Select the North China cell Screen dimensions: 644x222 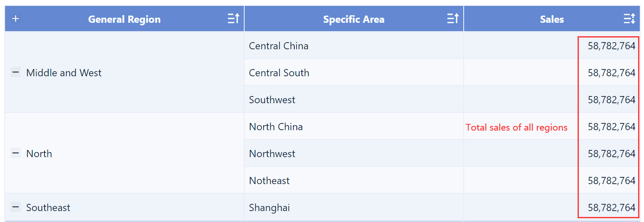(276, 127)
